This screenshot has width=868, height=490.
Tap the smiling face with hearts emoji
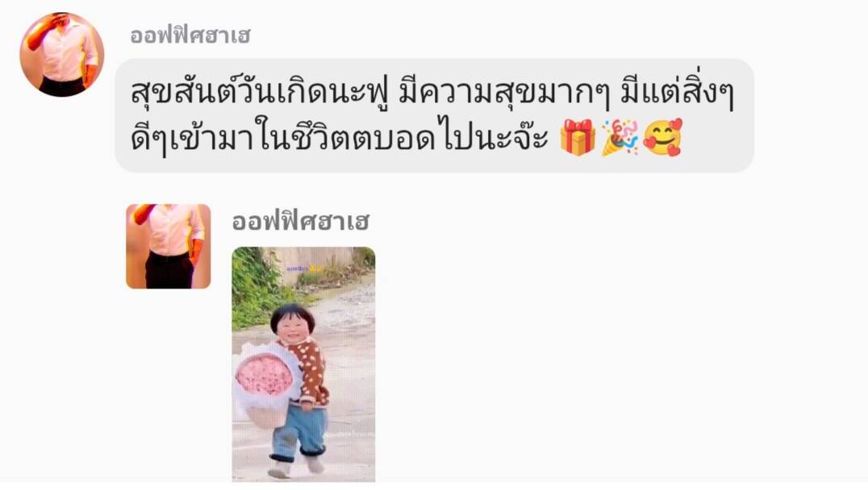tap(662, 138)
